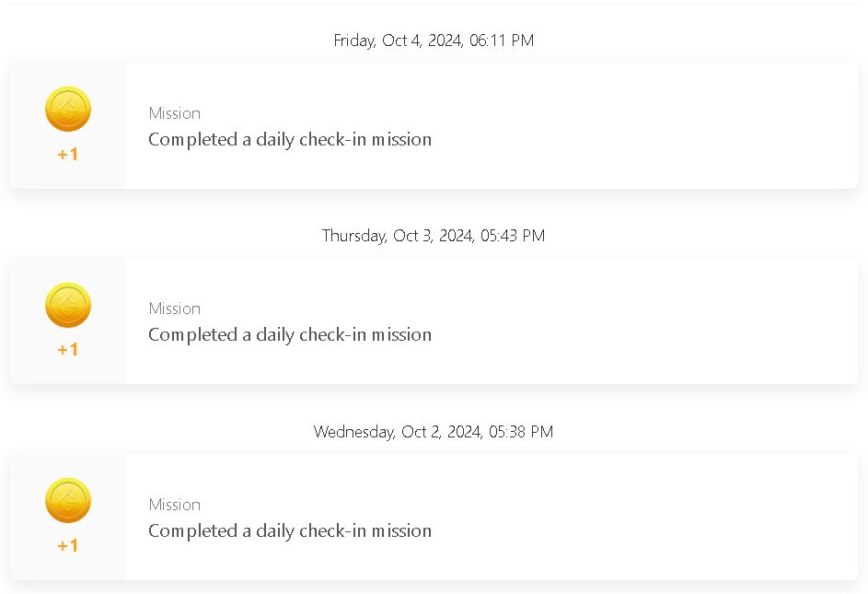The height and width of the screenshot is (594, 868).
Task: Click the Mission label in Thursday's card
Action: click(174, 309)
